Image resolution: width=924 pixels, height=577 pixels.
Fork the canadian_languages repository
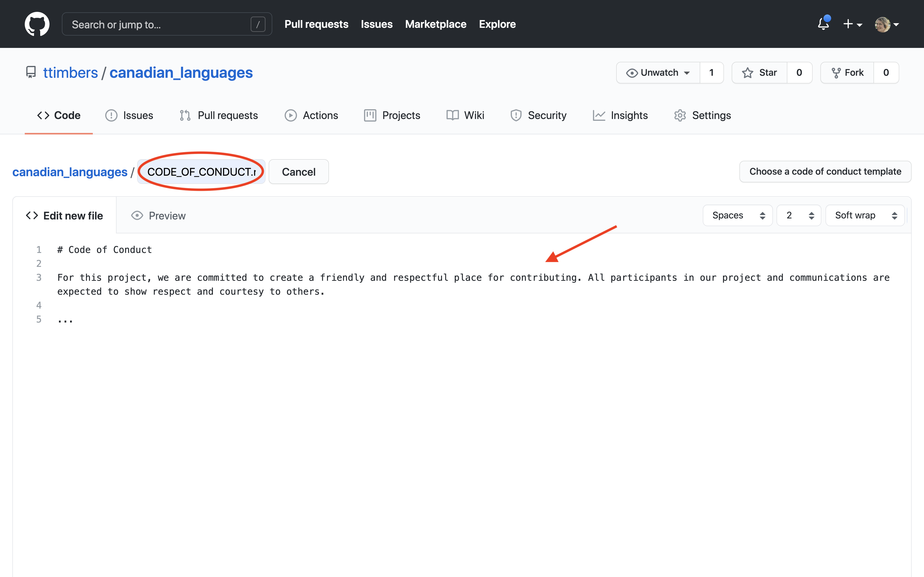[x=847, y=72]
